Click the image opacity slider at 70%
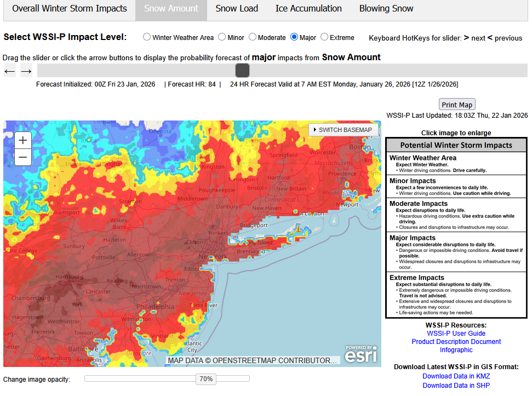 (x=206, y=378)
